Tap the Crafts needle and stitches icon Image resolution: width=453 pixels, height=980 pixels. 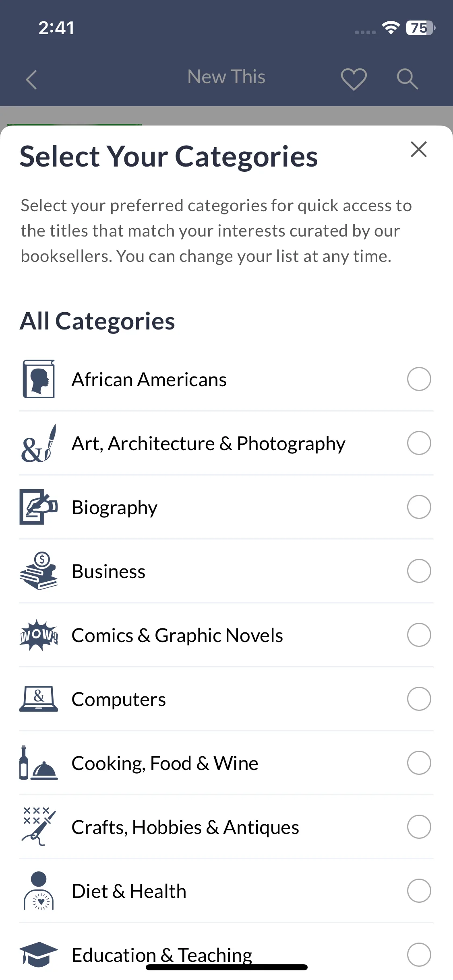click(39, 827)
